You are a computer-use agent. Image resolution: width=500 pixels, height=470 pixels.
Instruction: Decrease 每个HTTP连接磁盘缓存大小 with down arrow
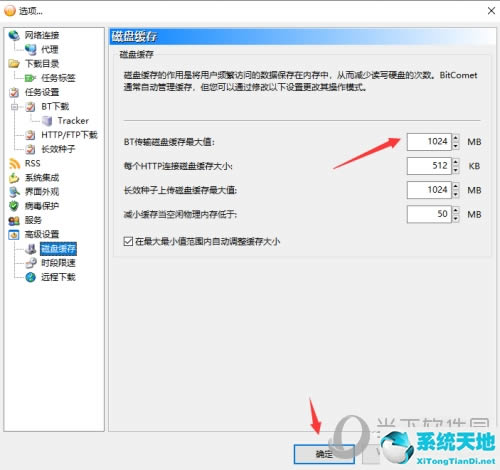(456, 170)
